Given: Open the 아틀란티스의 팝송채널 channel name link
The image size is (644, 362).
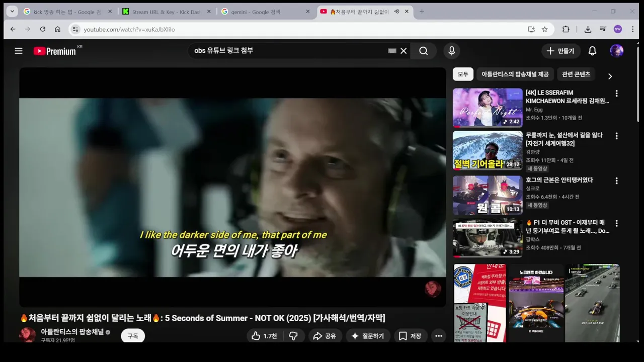Looking at the screenshot, I should click(x=72, y=332).
